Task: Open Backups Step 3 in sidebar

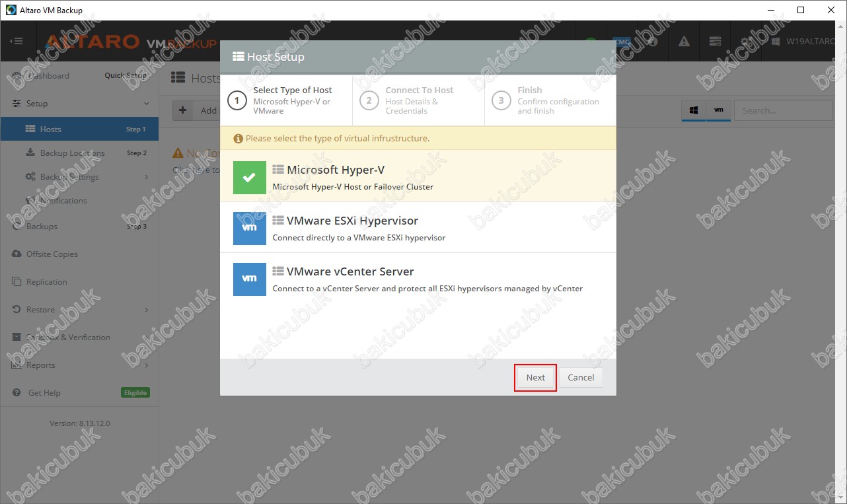Action: pyautogui.click(x=79, y=226)
